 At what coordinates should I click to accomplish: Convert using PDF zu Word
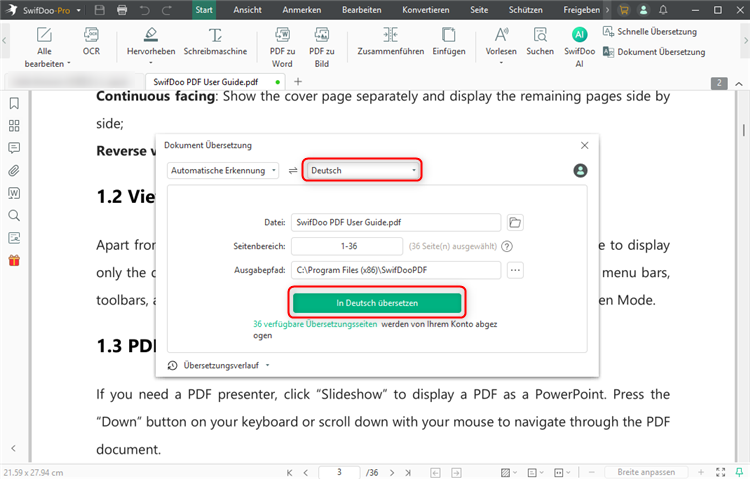(x=282, y=47)
